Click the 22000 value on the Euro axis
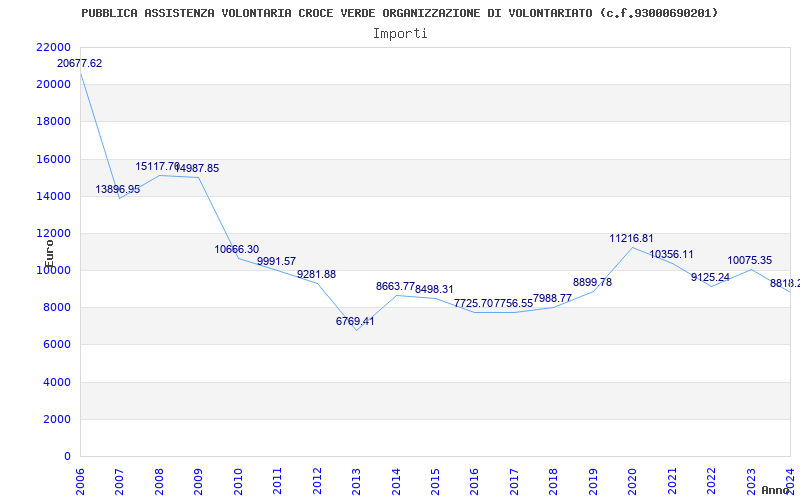800x500 pixels. pyautogui.click(x=54, y=47)
